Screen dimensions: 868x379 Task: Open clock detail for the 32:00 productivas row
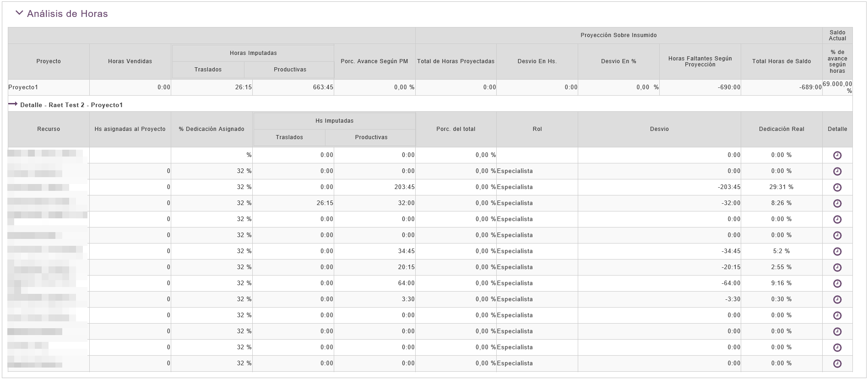click(x=837, y=203)
